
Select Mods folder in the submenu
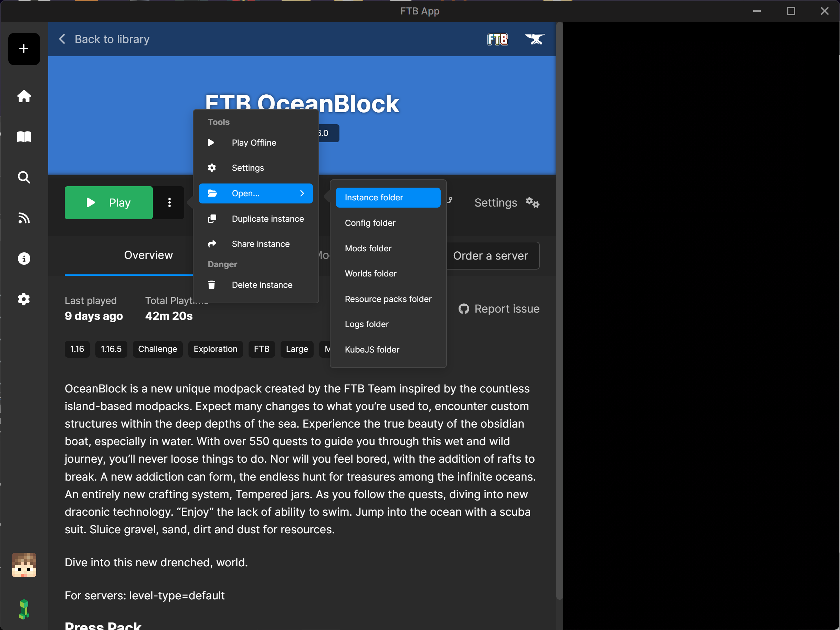(x=368, y=248)
